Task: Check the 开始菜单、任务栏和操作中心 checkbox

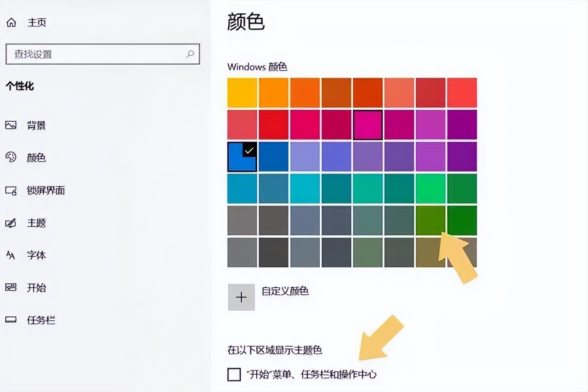Action: [x=233, y=375]
